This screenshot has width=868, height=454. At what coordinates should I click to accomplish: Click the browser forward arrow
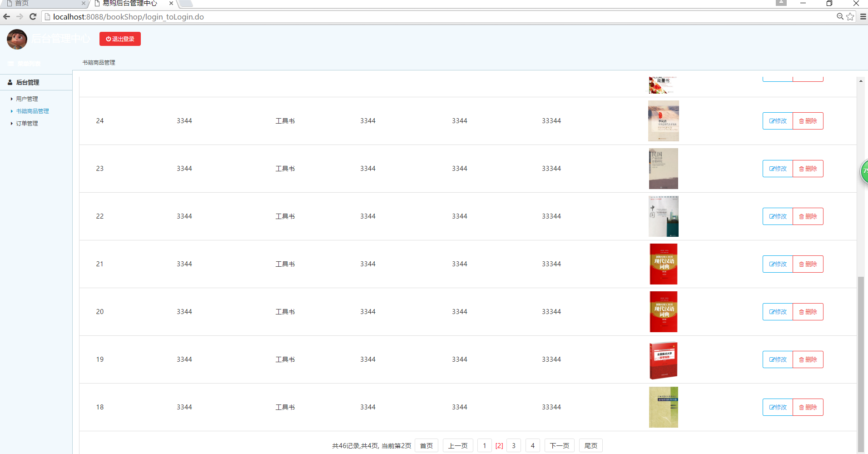pyautogui.click(x=20, y=17)
